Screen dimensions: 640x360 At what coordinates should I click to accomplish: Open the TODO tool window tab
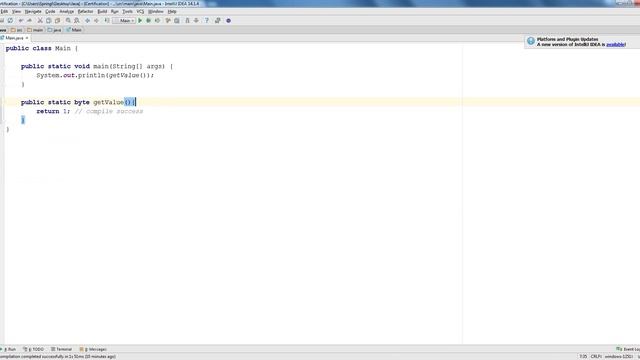tap(33, 349)
